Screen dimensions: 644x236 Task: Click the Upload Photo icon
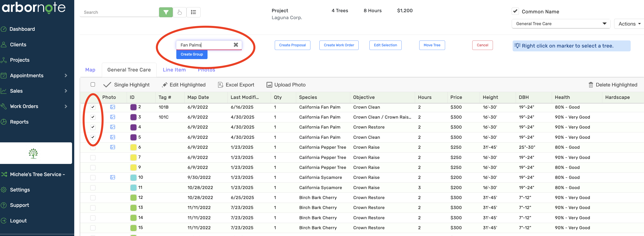tap(269, 85)
